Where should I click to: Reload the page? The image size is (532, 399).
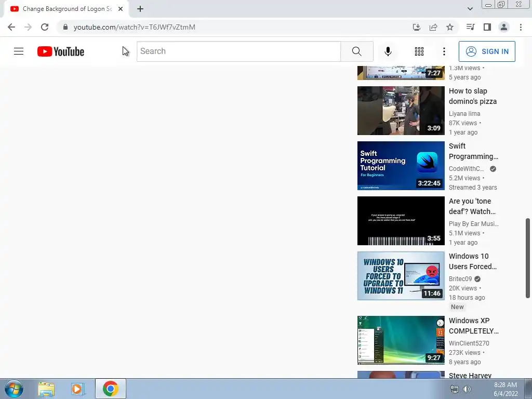point(45,27)
